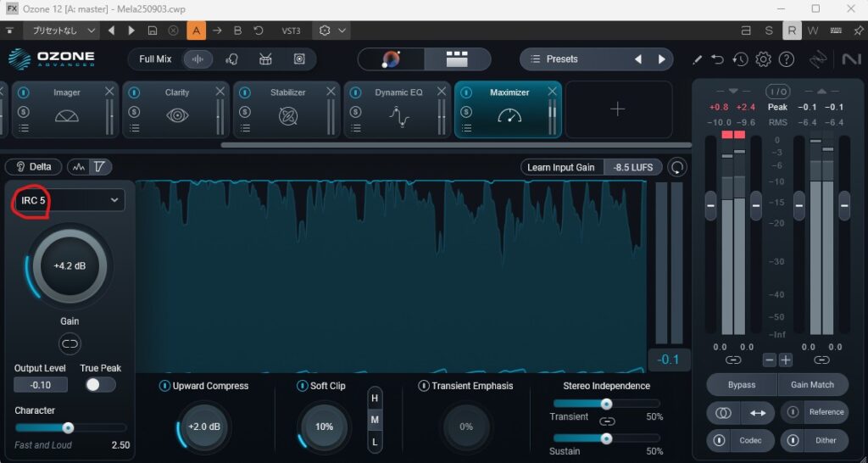
Task: Click the undo arrow in Ozone header
Action: point(717,59)
